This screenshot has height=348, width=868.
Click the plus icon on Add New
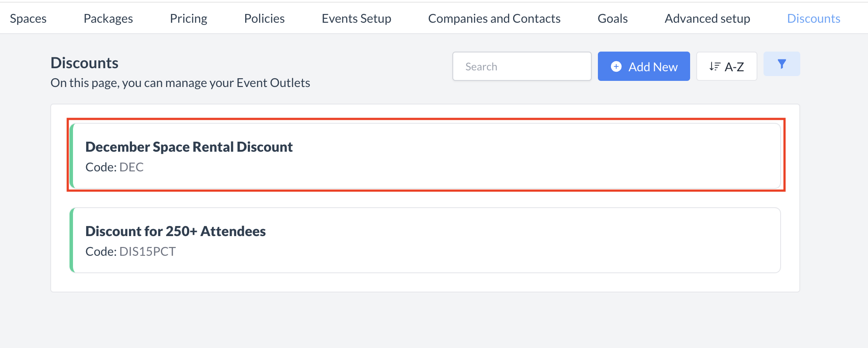(x=616, y=66)
